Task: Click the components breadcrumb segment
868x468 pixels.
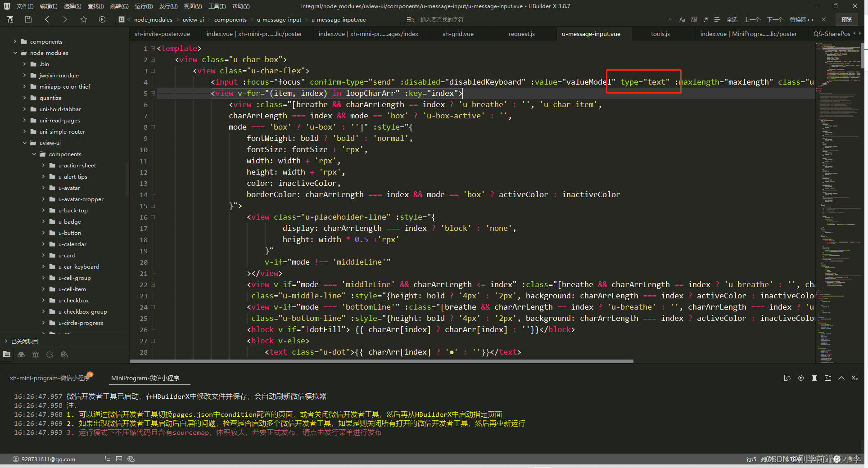Action: [230, 19]
